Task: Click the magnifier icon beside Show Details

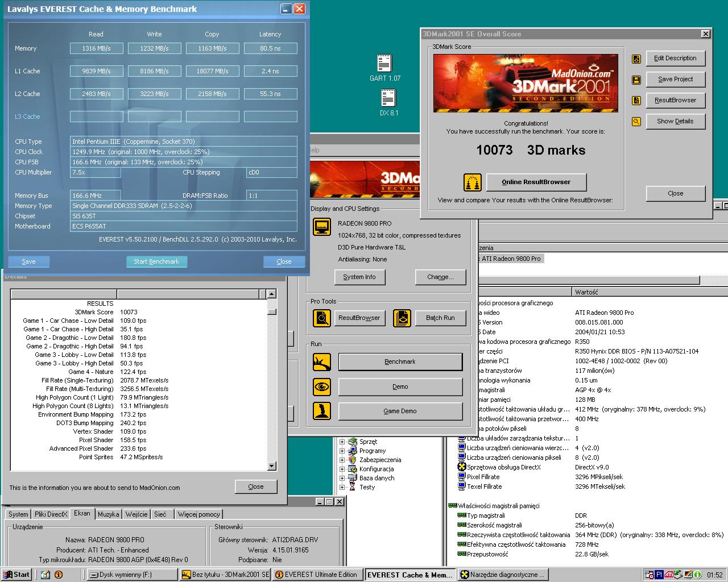Action: click(636, 122)
